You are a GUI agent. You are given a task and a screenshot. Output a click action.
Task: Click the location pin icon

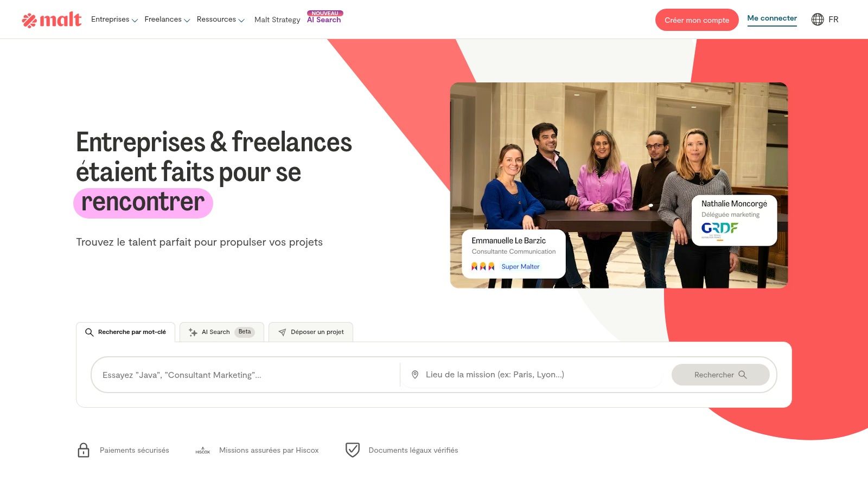415,375
